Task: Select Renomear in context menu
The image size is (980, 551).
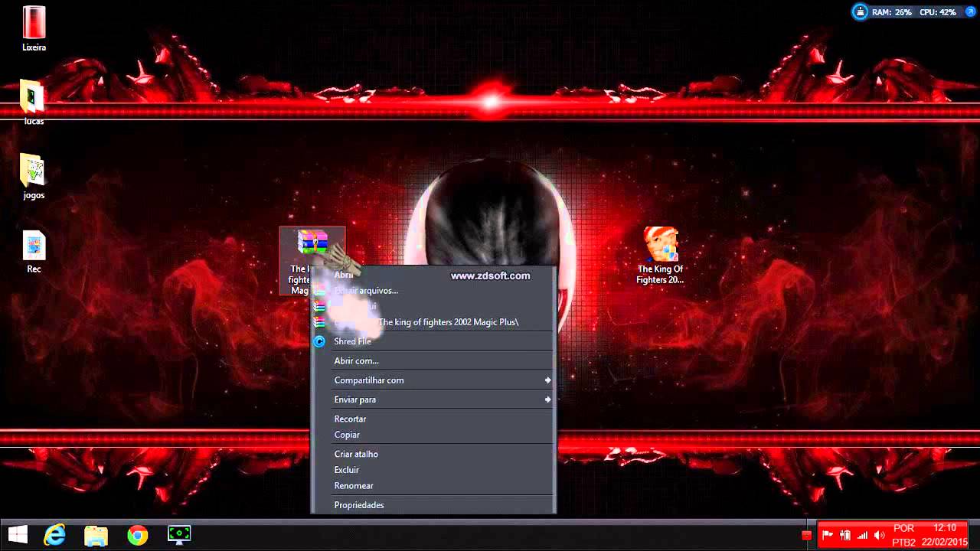Action: 433,486
